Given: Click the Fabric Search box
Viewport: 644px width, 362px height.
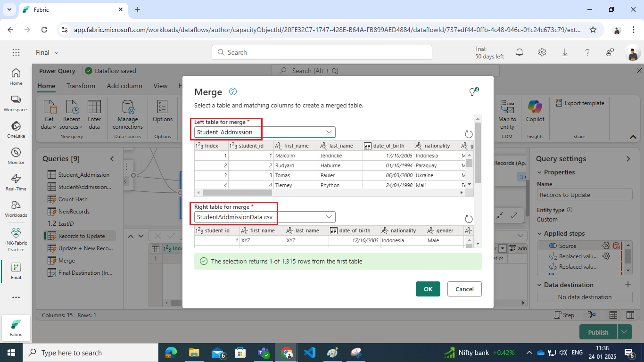Looking at the screenshot, I should click(322, 52).
